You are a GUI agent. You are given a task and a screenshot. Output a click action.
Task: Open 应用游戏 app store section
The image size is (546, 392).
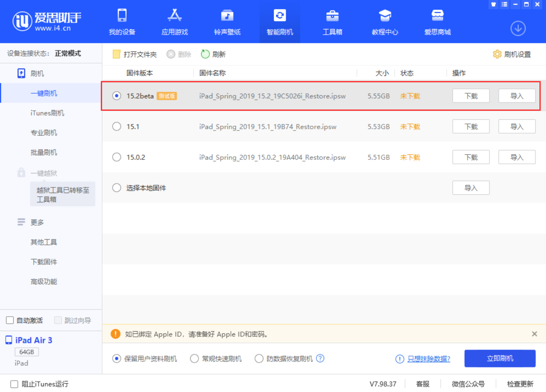[175, 21]
